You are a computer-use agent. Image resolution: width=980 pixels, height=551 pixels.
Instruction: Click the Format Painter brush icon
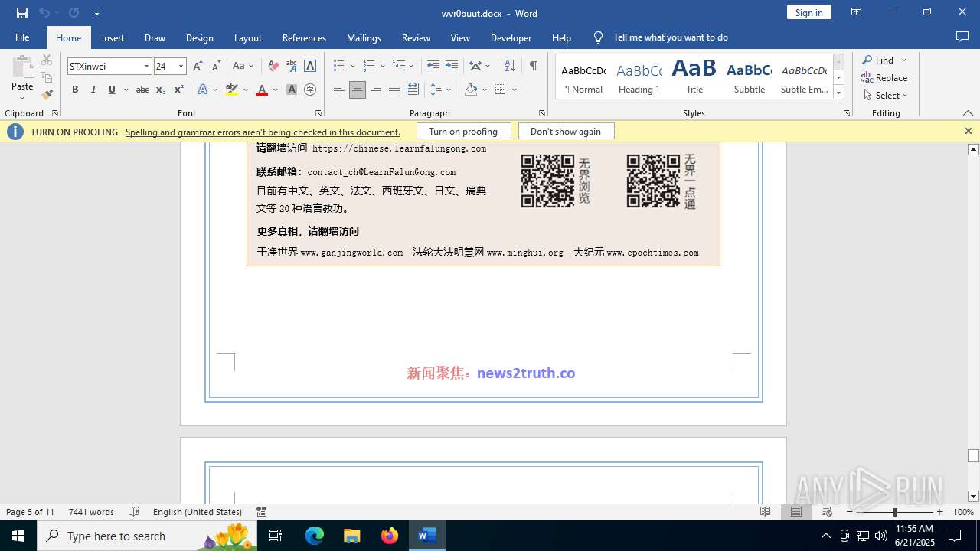pos(47,94)
